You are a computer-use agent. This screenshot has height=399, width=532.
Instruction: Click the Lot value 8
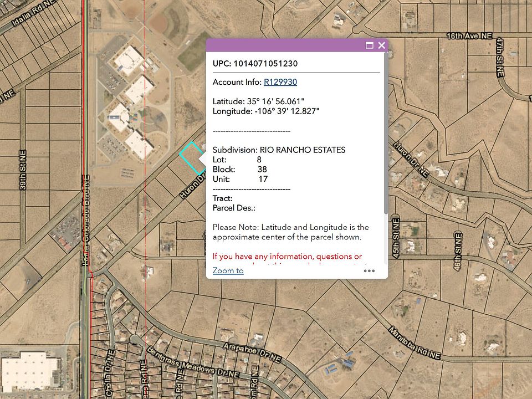click(x=259, y=160)
